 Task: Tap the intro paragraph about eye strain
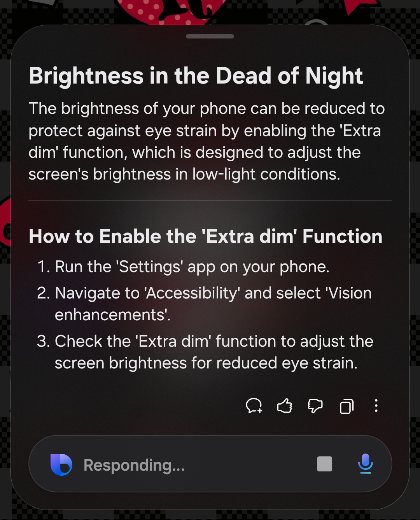(x=206, y=141)
